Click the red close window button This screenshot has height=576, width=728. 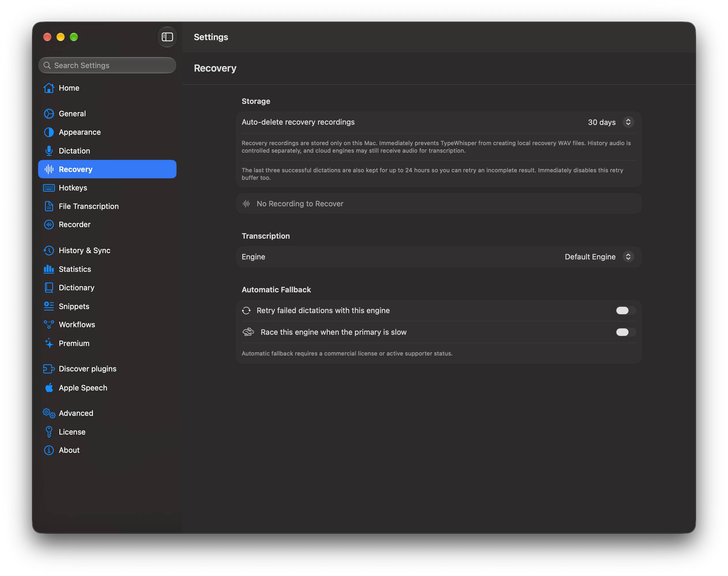pyautogui.click(x=47, y=37)
